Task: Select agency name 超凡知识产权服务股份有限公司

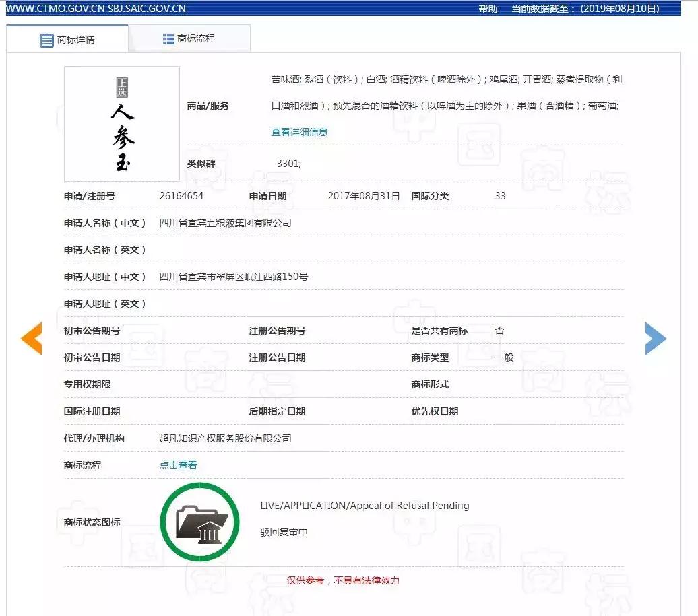Action: [225, 438]
